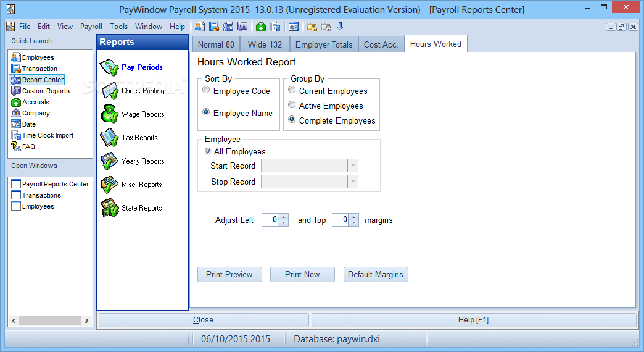Viewport: 644px width, 352px height.
Task: Click the green medical kit toolbar icon
Action: point(261,27)
